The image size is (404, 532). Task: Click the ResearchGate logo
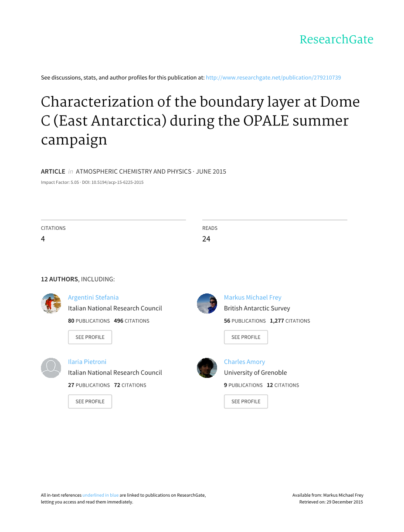336,40
